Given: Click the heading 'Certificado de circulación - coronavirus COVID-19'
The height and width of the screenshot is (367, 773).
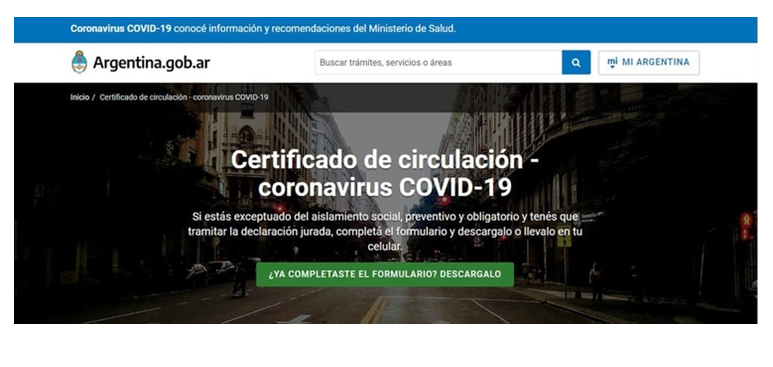Looking at the screenshot, I should (x=385, y=173).
